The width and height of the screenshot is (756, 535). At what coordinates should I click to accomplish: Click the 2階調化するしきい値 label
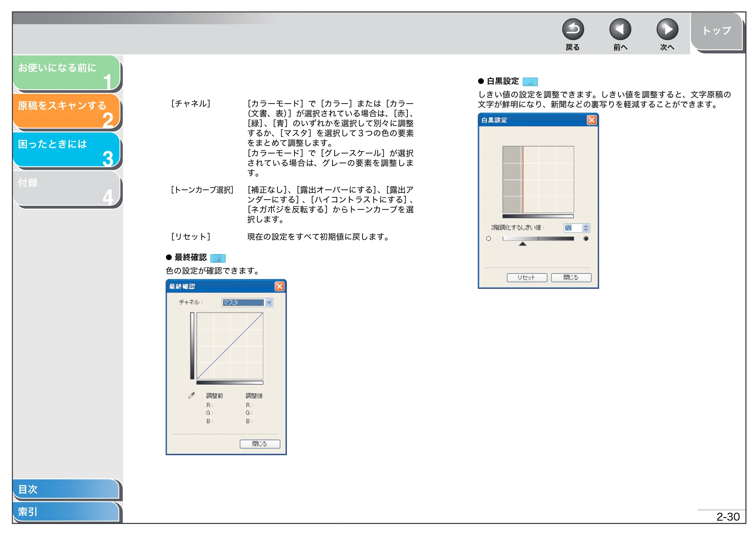[517, 228]
